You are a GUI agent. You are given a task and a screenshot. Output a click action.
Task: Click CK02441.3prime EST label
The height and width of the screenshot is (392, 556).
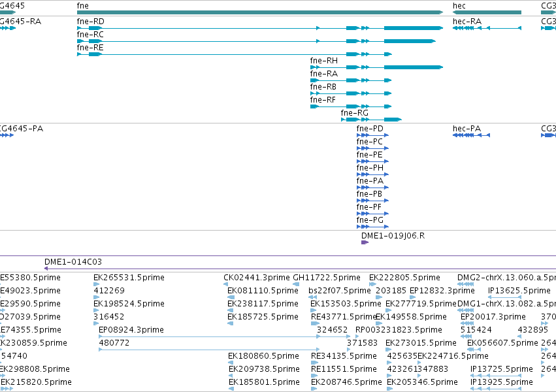[x=257, y=278]
